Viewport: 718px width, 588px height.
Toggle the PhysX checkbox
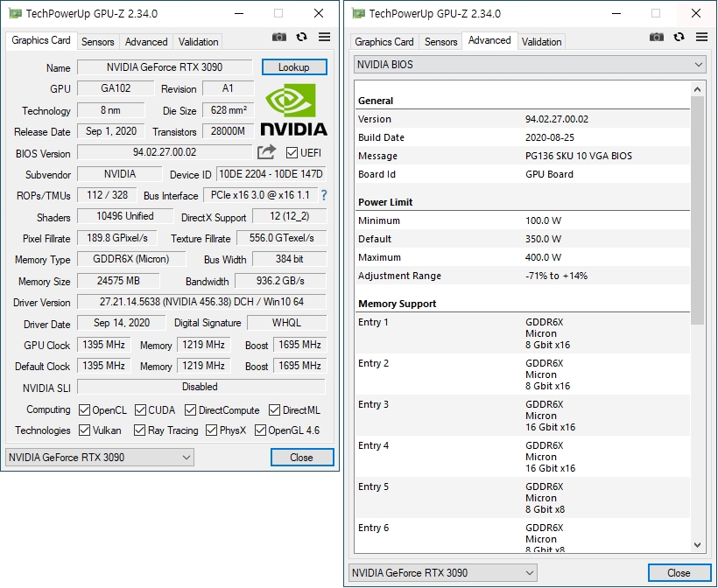(211, 430)
